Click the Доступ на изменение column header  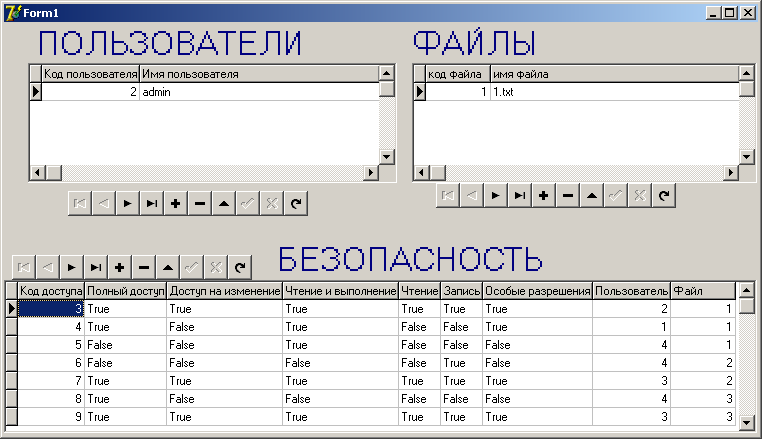coord(225,291)
